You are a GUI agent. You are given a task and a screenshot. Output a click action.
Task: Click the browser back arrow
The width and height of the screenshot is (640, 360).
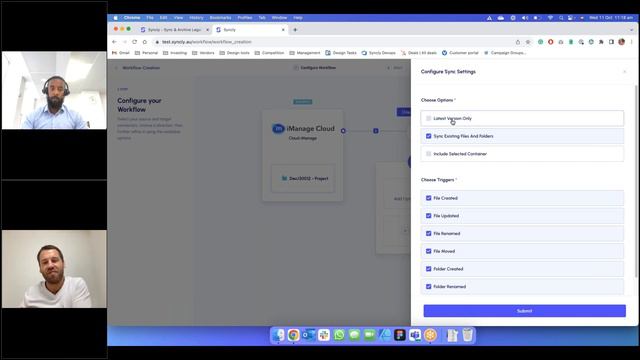coord(114,42)
